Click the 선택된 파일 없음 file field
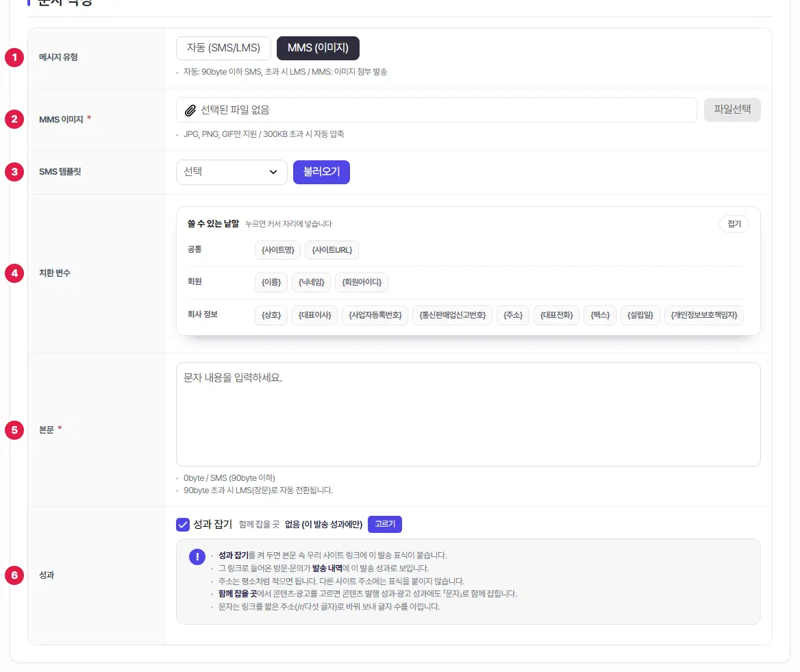800x672 pixels. tap(436, 110)
